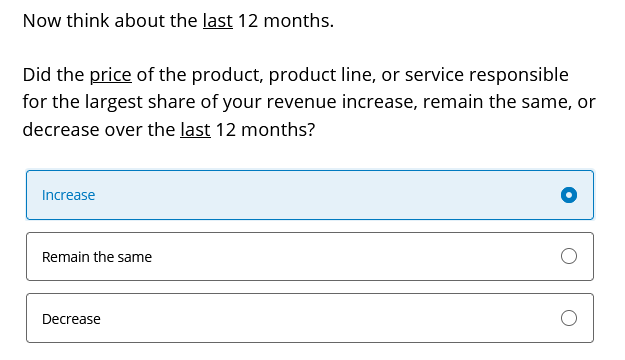Click the sentence Now think about the
Viewport: 625px width, 360px height.
(x=110, y=21)
